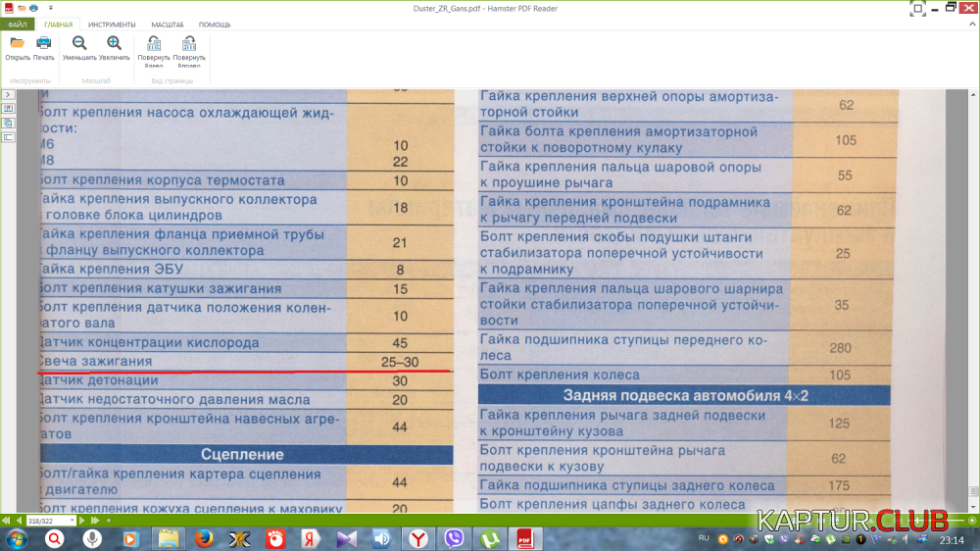980x551 pixels.
Task: Open Viber from the Windows taskbar
Action: click(x=453, y=538)
